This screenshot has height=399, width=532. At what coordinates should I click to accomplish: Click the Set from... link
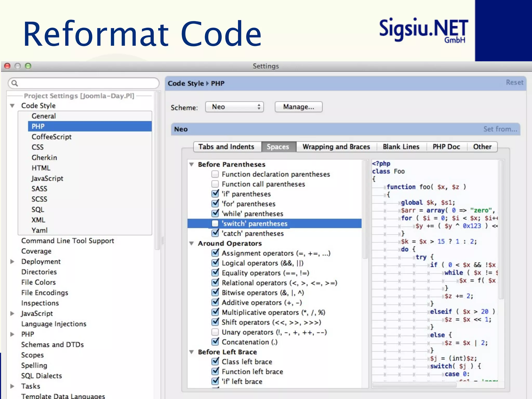pyautogui.click(x=500, y=129)
